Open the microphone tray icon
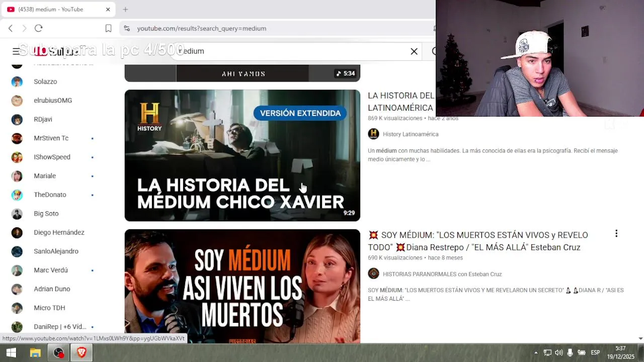This screenshot has width=644, height=362. [x=570, y=352]
